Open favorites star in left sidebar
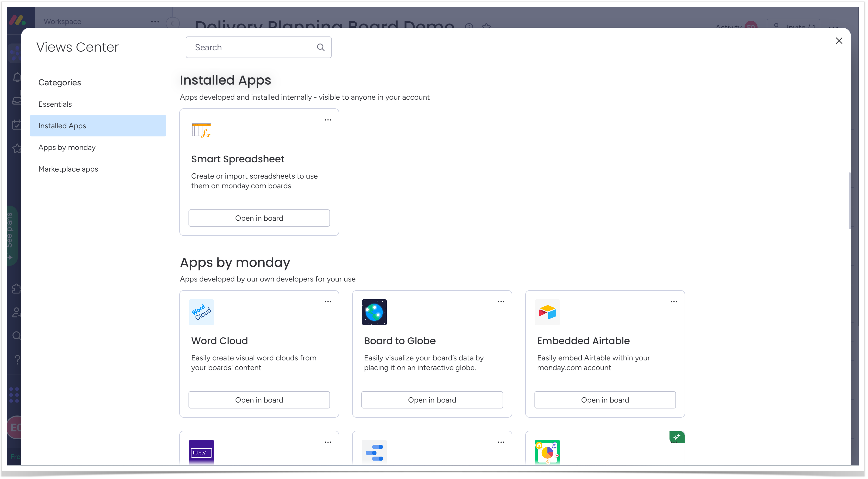 point(16,148)
